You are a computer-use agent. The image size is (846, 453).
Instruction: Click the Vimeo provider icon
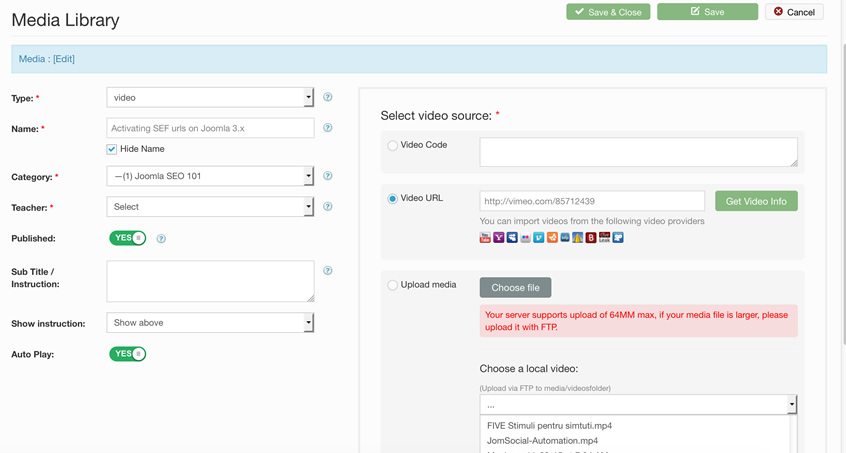[538, 237]
